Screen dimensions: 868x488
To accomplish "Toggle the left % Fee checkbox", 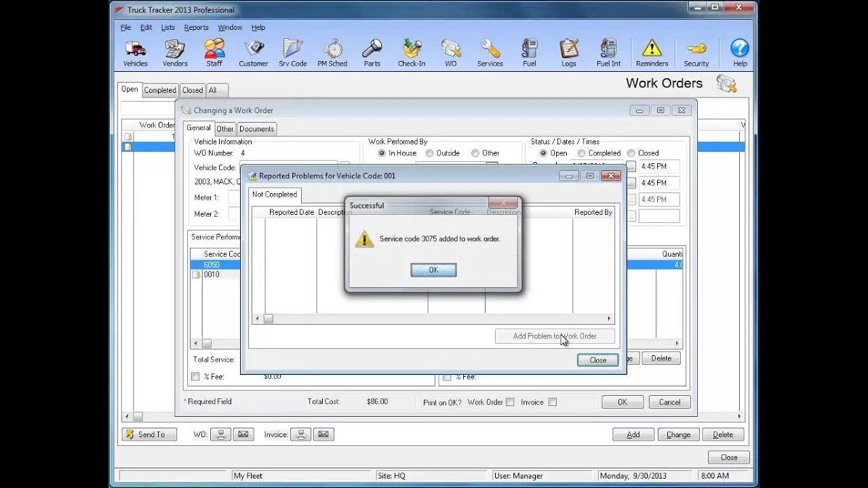I will (195, 376).
